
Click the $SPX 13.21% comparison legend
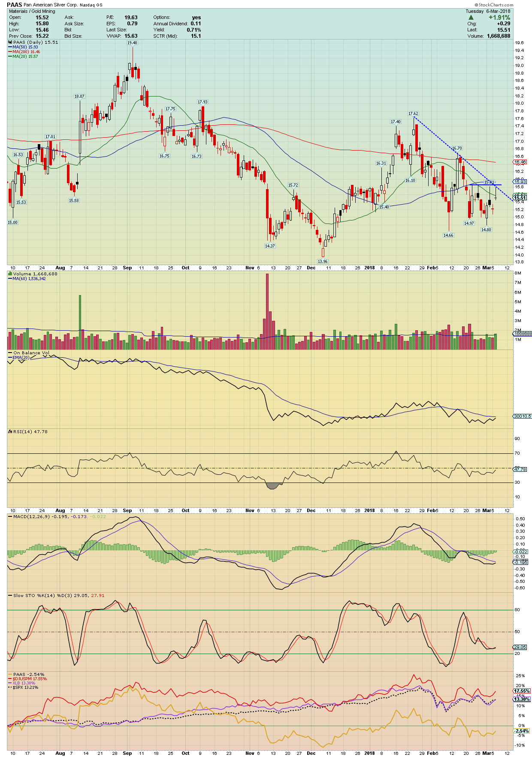[x=24, y=688]
